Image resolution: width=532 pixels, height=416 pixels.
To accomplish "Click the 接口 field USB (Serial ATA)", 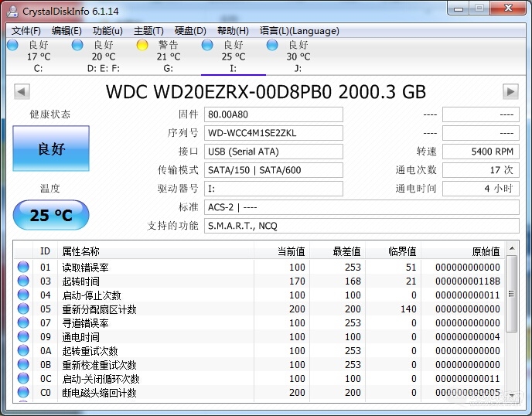I will [x=274, y=152].
